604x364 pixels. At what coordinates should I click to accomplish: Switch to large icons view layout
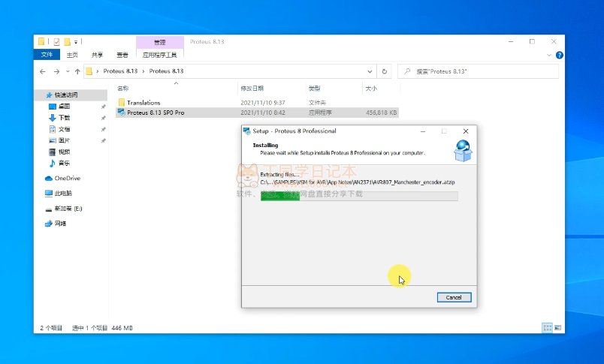557,328
